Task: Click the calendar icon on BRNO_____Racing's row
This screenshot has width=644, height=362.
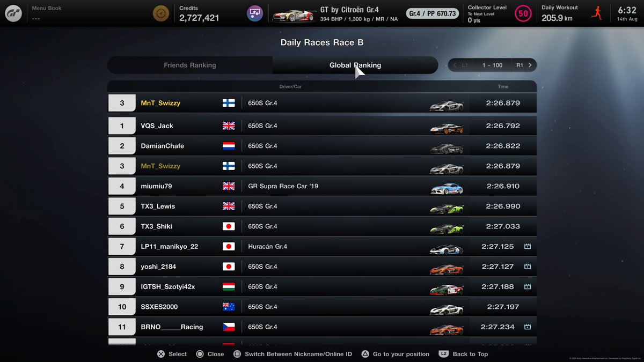Action: click(527, 327)
